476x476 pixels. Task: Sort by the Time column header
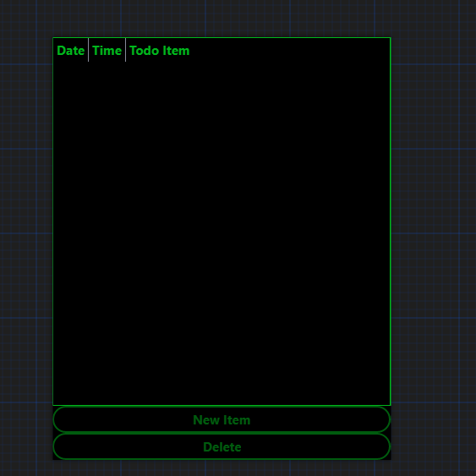click(107, 51)
